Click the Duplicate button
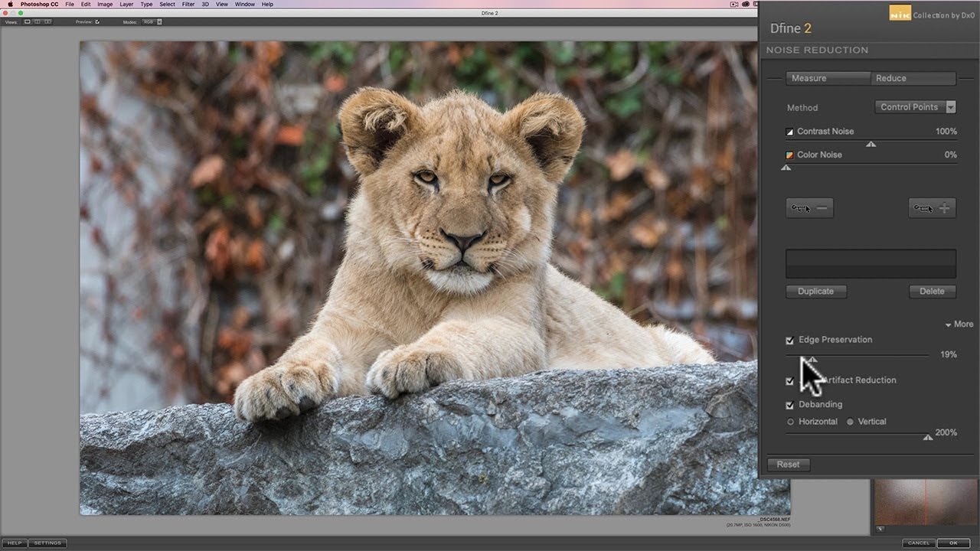Viewport: 980px width, 551px height. coord(816,292)
